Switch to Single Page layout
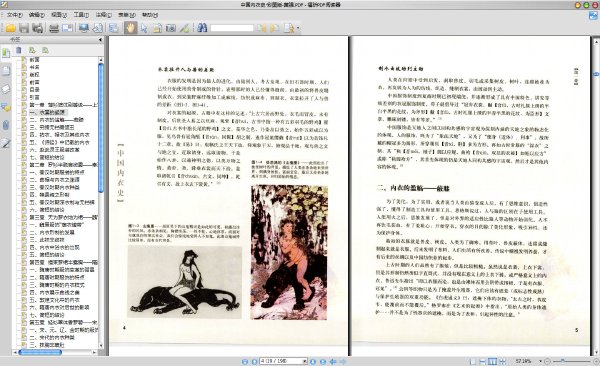 (473, 361)
